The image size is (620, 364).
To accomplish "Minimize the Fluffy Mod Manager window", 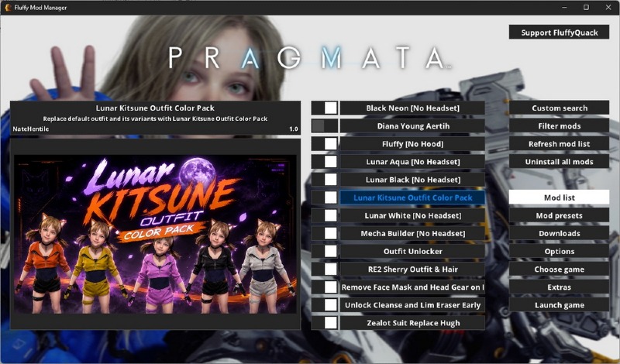I will tap(564, 7).
